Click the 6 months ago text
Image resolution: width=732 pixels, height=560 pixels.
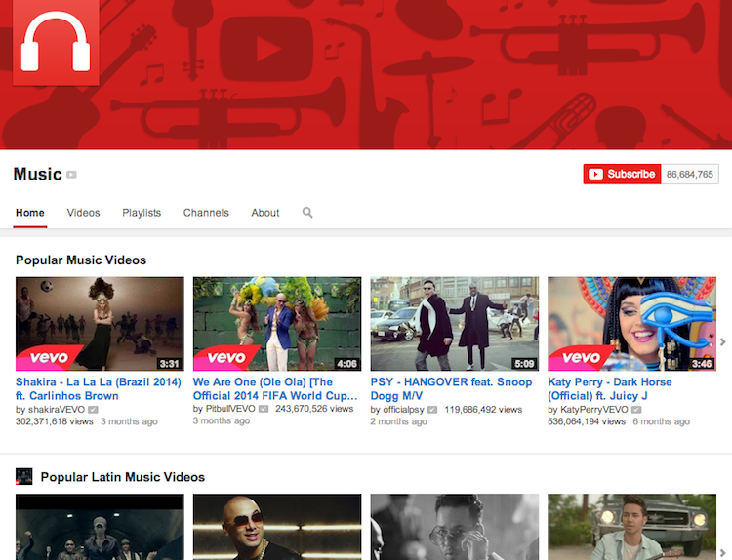tap(661, 421)
